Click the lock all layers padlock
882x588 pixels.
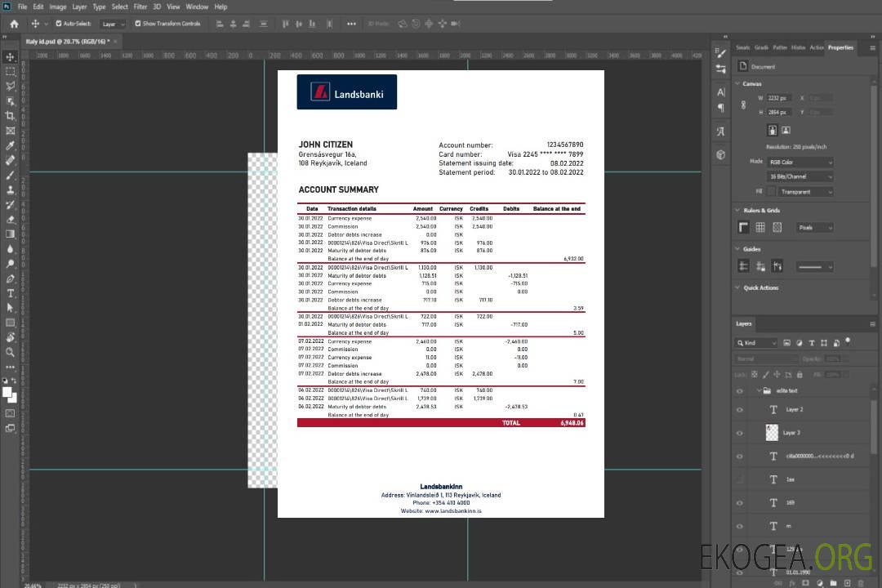pyautogui.click(x=800, y=374)
